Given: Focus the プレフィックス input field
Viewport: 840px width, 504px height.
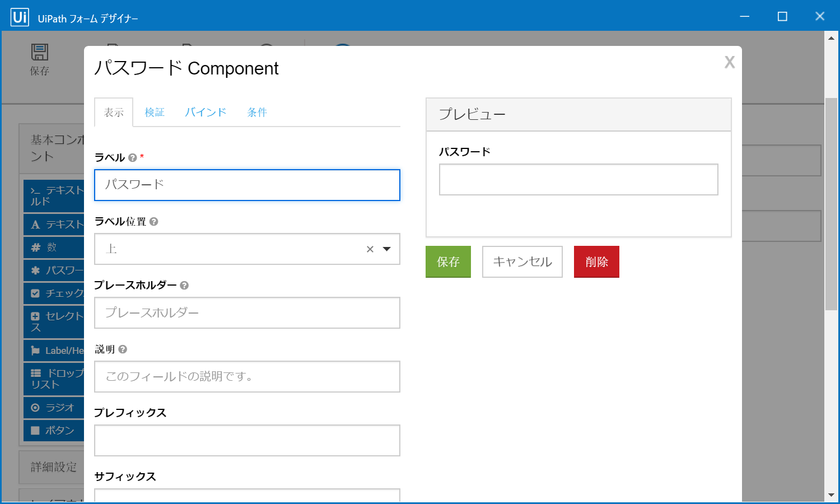Looking at the screenshot, I should (x=247, y=440).
